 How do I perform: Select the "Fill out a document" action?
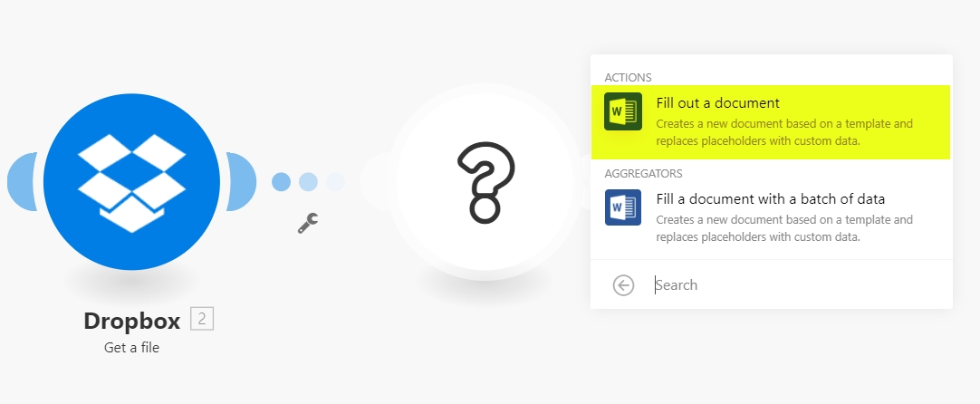[771, 122]
